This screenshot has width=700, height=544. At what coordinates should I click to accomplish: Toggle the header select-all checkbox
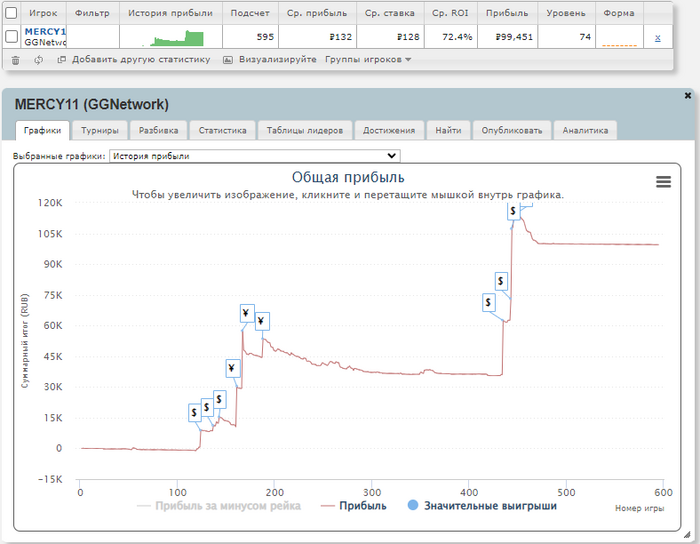point(11,13)
